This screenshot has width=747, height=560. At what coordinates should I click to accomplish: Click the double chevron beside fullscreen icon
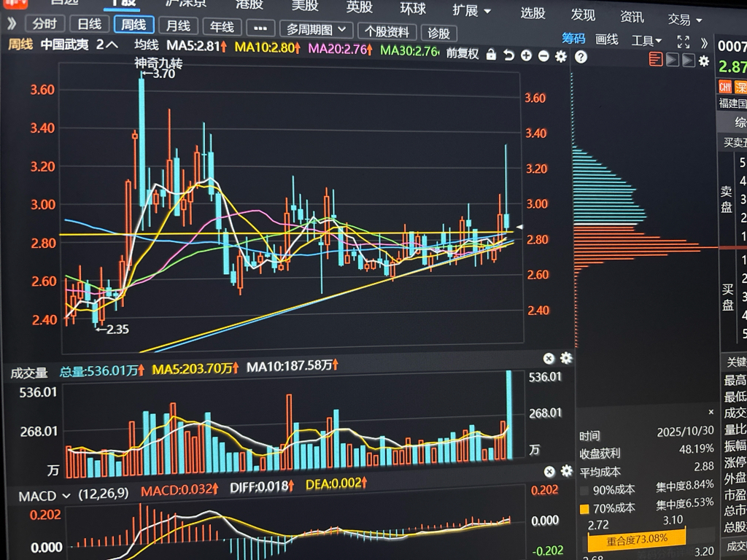coord(705,43)
